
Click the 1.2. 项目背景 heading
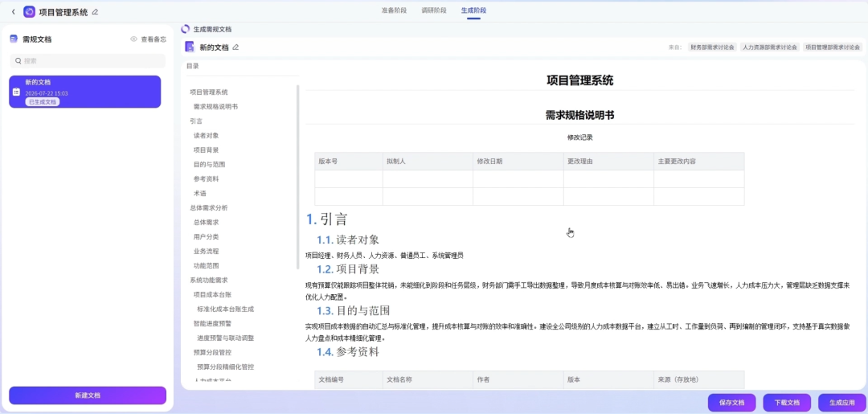coord(348,269)
